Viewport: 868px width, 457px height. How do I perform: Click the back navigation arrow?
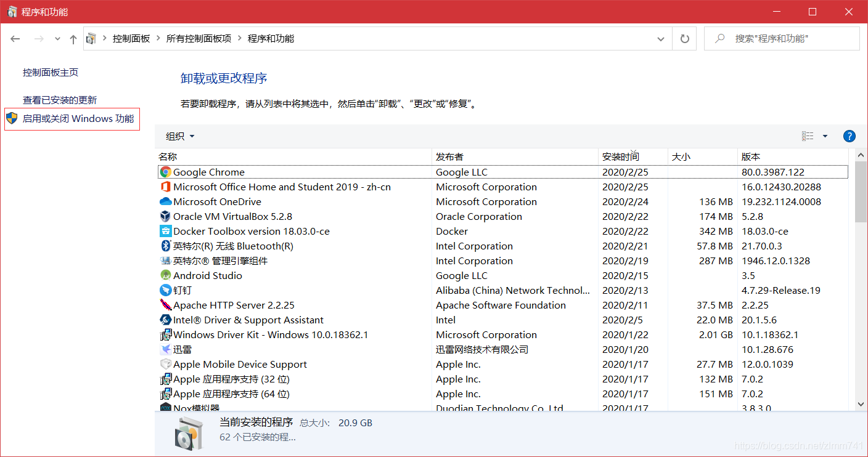[15, 38]
